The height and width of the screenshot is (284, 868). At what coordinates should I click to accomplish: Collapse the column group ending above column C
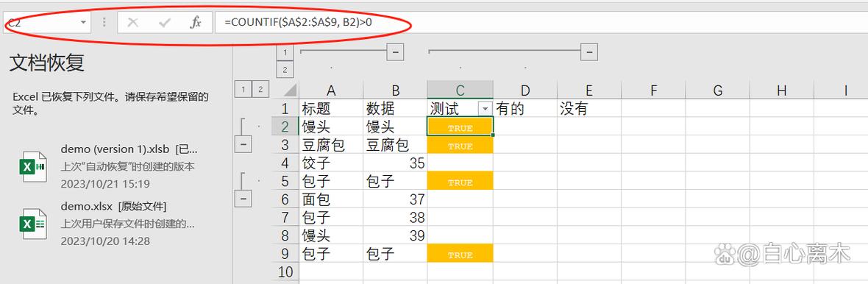coord(395,52)
